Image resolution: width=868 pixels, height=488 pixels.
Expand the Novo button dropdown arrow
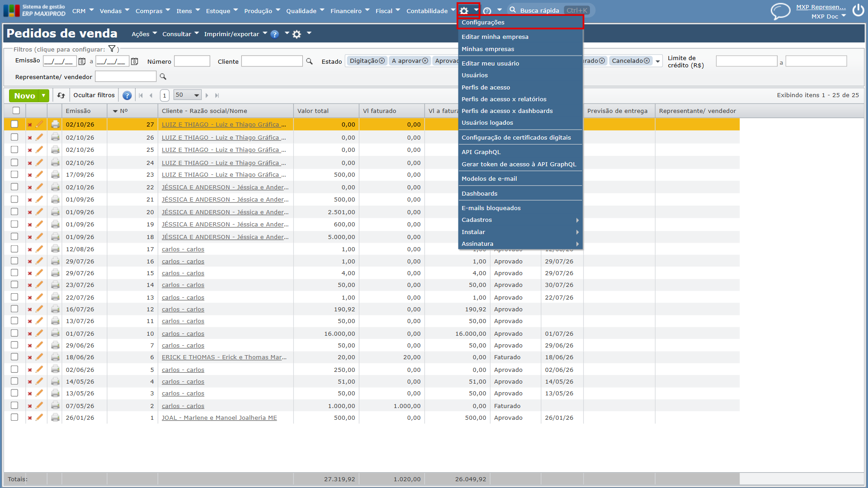point(44,95)
